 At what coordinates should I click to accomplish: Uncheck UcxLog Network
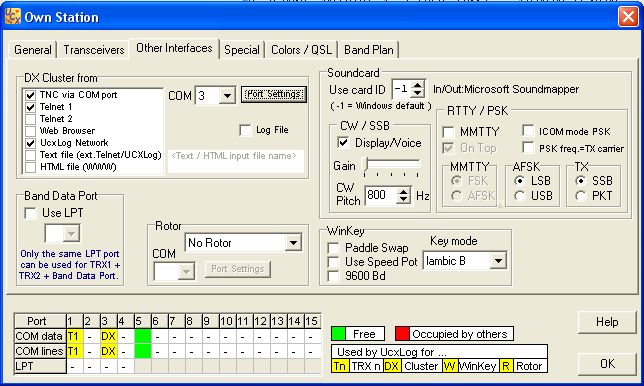click(x=30, y=143)
